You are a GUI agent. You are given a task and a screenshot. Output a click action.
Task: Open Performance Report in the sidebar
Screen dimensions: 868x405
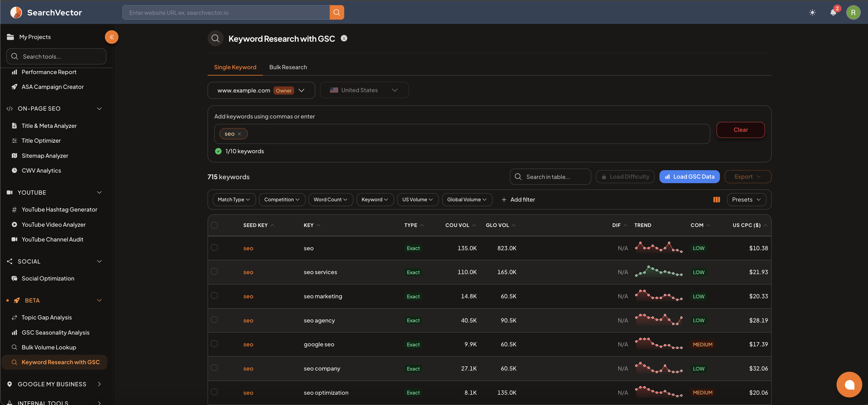tap(49, 72)
